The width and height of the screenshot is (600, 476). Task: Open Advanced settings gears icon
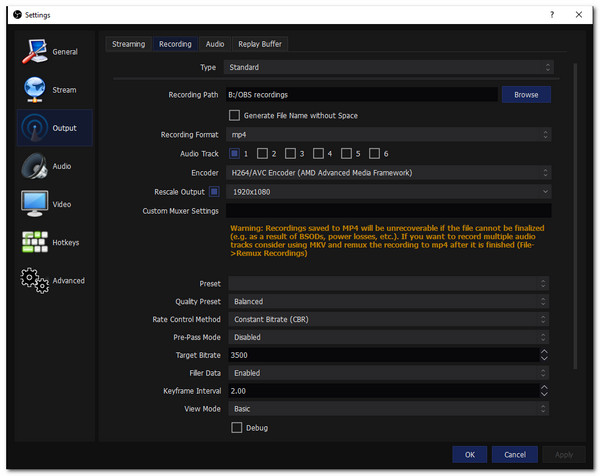[x=34, y=280]
